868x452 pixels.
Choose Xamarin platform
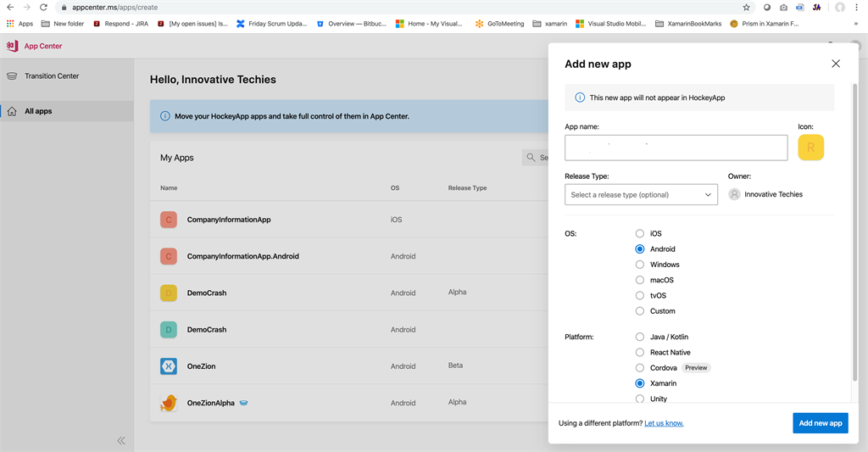coord(639,383)
